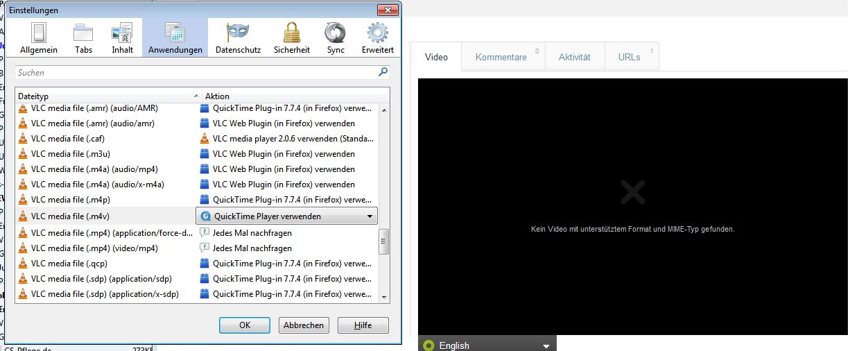Viewport: 868px width, 351px height.
Task: Select row VLC media file (.m4a) (audio/mp4)
Action: [198, 169]
